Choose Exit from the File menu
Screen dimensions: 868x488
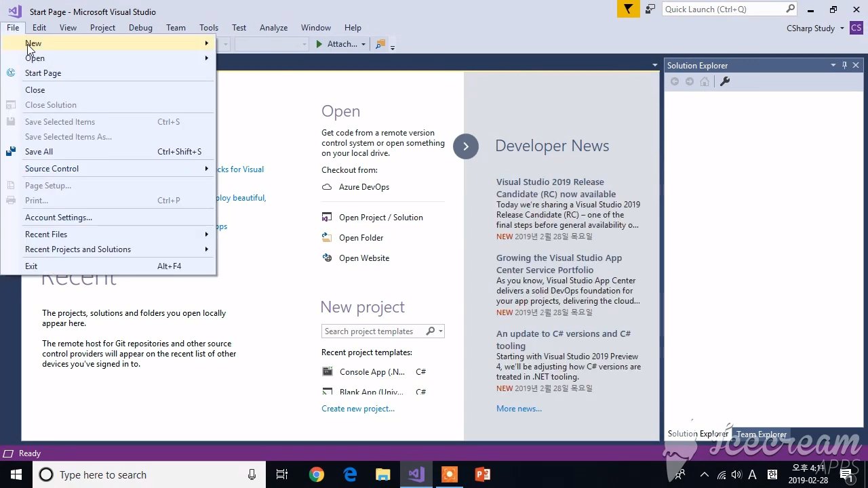108,266
